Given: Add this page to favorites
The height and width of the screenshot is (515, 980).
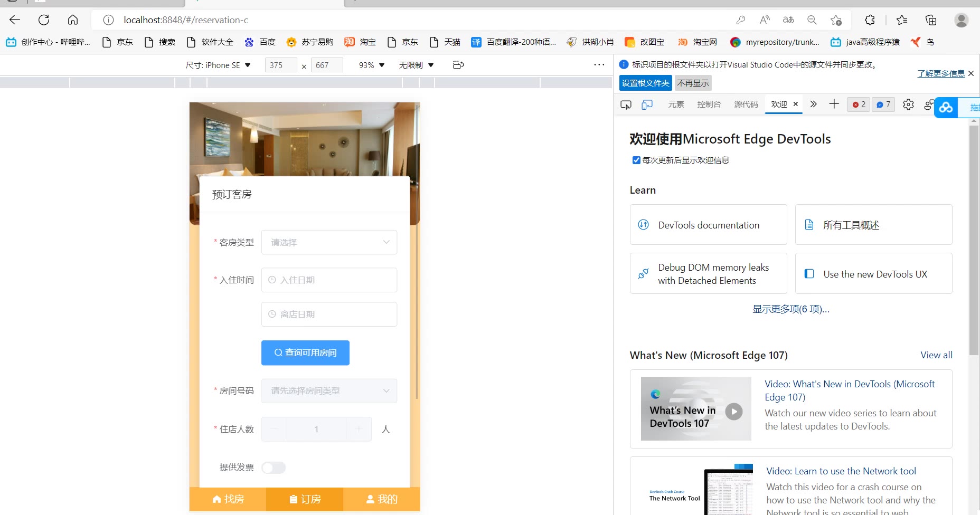Looking at the screenshot, I should (836, 20).
